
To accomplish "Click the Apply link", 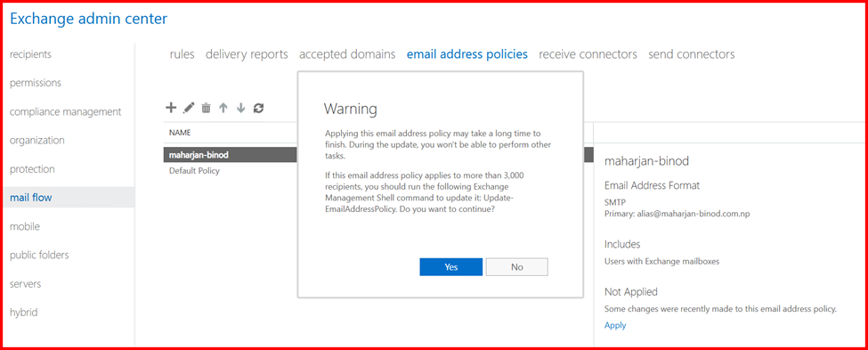I will (x=615, y=325).
